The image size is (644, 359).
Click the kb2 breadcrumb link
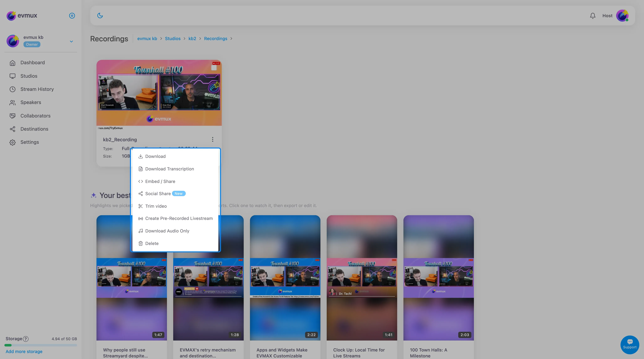[192, 39]
